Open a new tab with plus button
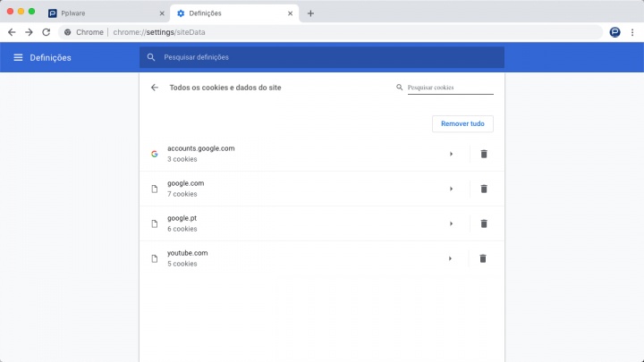The width and height of the screenshot is (644, 362). coord(310,13)
